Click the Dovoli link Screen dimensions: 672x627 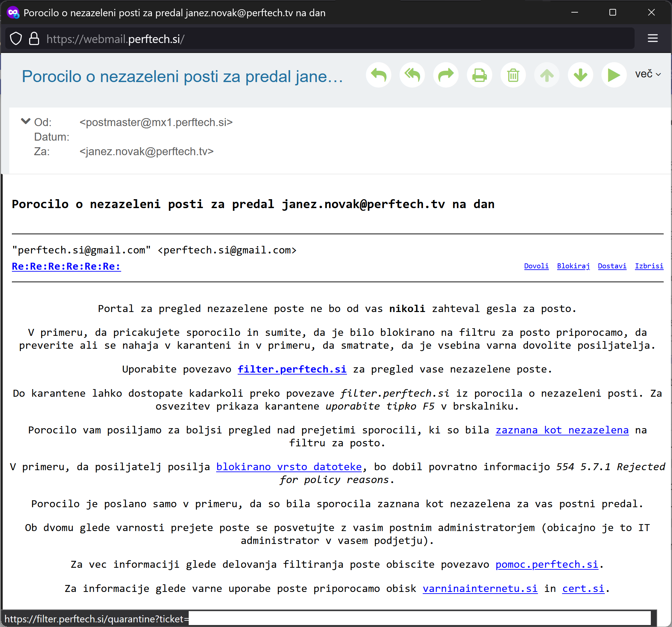point(536,266)
